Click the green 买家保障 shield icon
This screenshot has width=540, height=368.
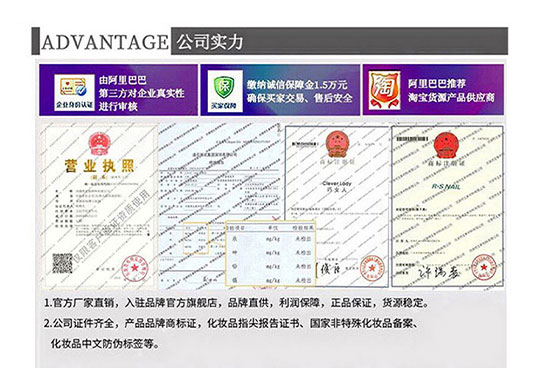225,91
